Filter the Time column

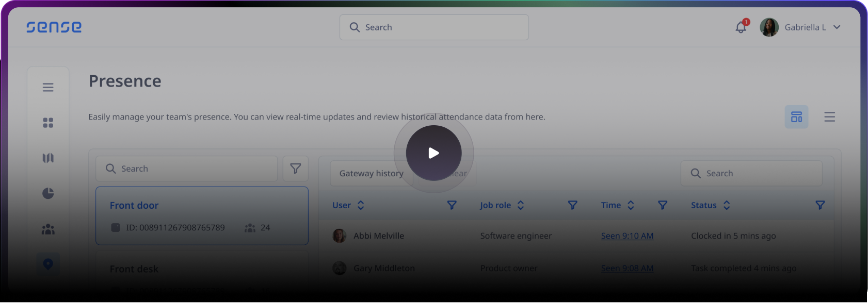pyautogui.click(x=663, y=205)
